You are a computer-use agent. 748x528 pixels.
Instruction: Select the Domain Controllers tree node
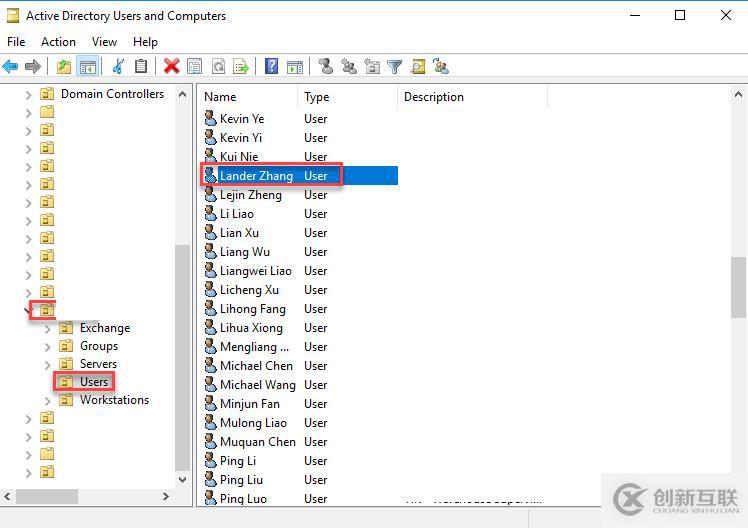click(x=112, y=94)
